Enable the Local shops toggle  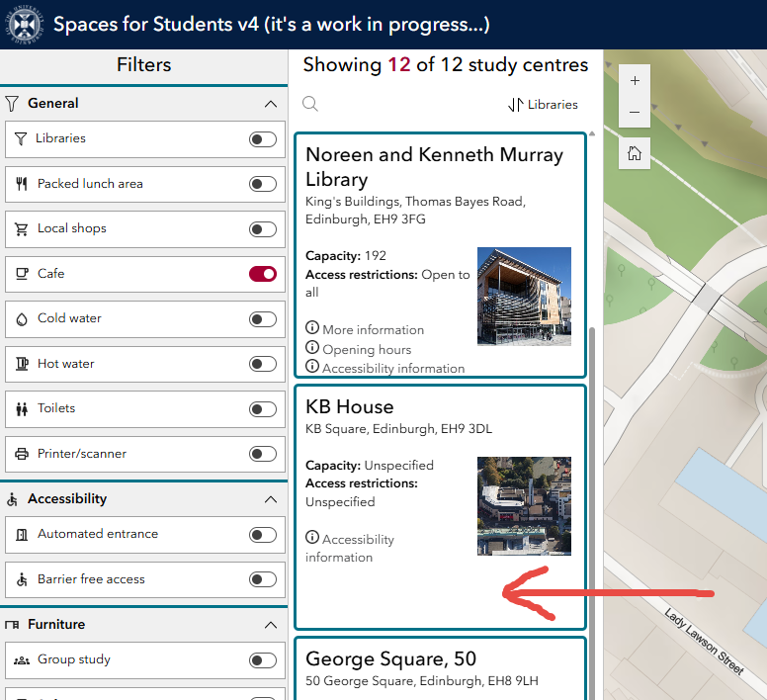pyautogui.click(x=263, y=229)
